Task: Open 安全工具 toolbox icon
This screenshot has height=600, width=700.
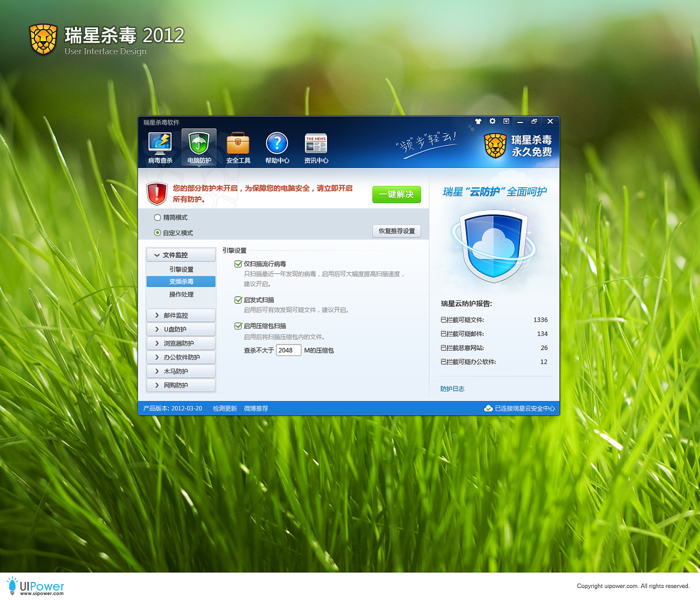Action: point(238,144)
